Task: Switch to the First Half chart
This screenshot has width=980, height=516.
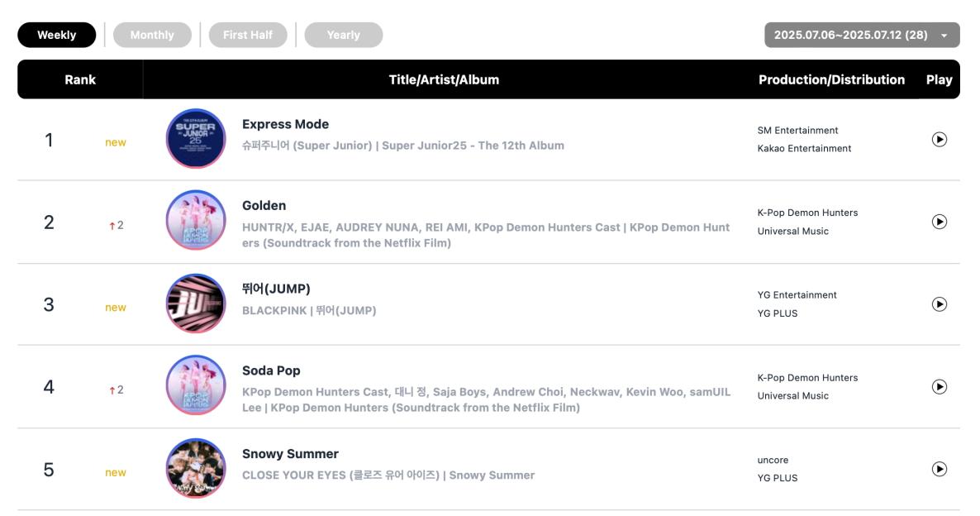Action: (x=248, y=35)
